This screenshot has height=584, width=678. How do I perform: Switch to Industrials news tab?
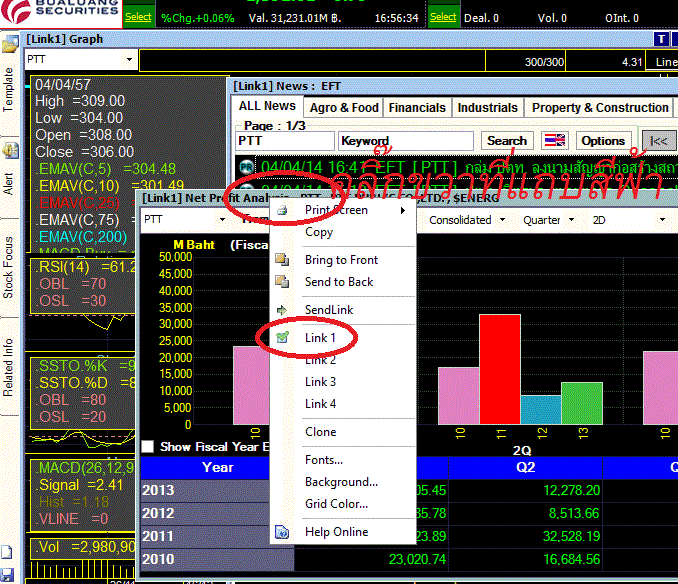point(487,108)
